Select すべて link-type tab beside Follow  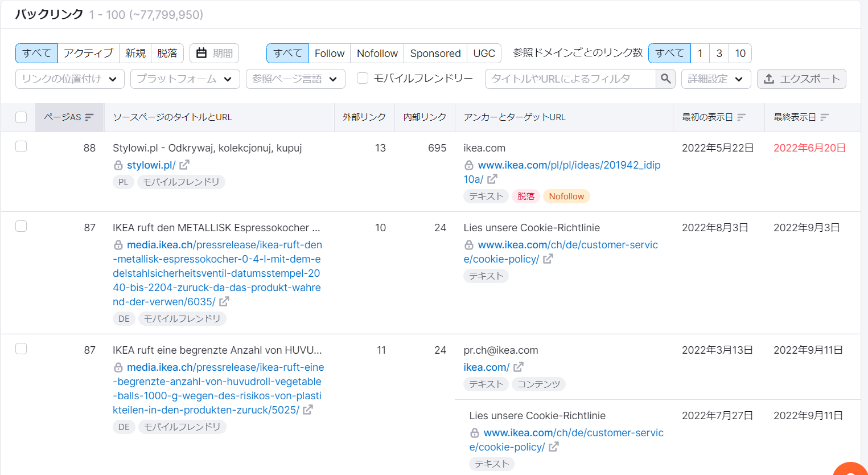tap(287, 53)
